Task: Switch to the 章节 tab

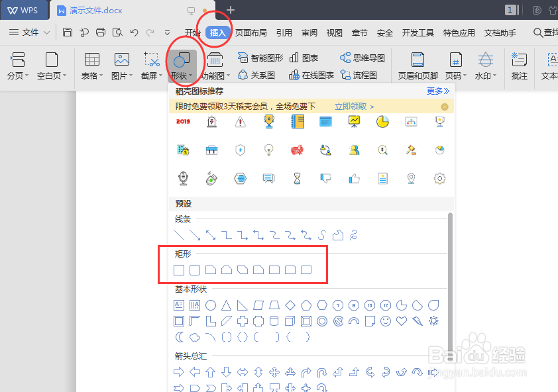Action: [x=359, y=32]
